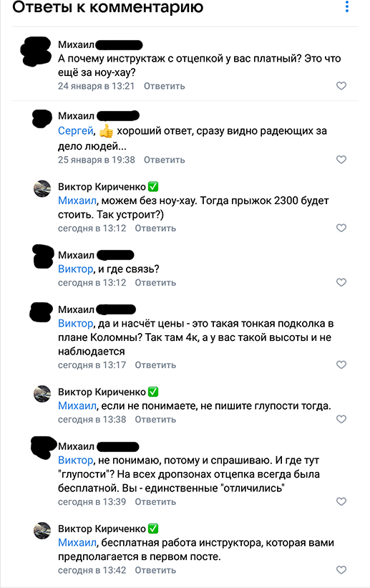Reply to the 24 января 13:21 comment
The image size is (370, 588).
point(164,86)
